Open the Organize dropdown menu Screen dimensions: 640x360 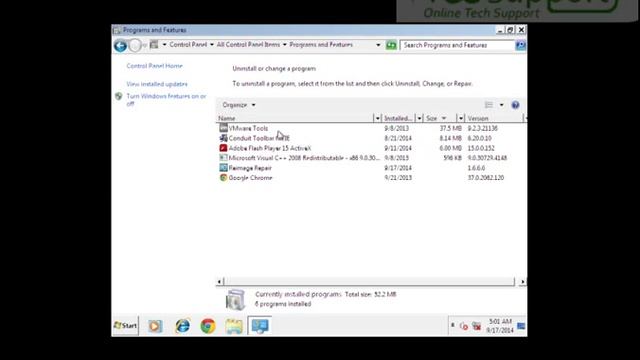pos(239,105)
